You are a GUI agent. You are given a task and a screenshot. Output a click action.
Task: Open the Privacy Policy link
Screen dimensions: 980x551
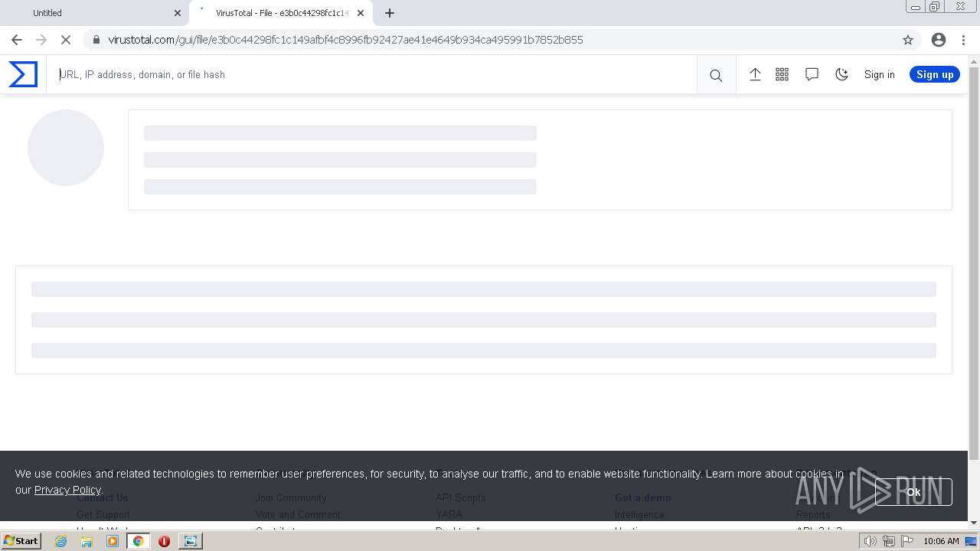(67, 490)
